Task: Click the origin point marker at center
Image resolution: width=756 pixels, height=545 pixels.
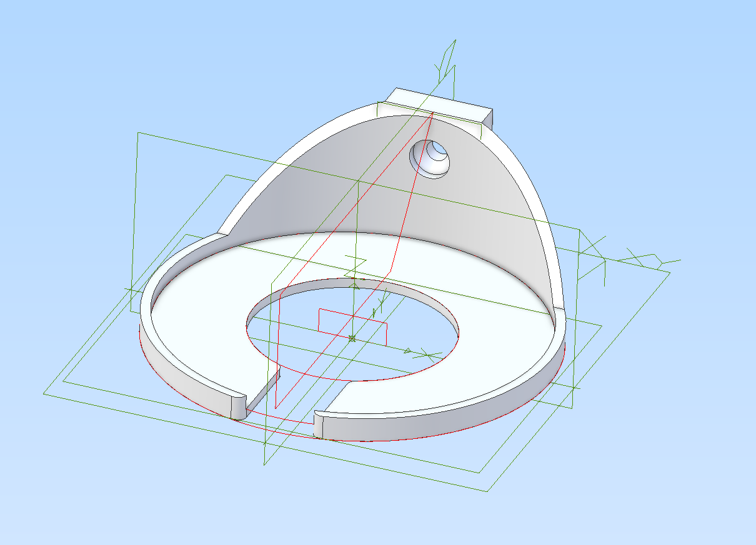Action: click(352, 338)
